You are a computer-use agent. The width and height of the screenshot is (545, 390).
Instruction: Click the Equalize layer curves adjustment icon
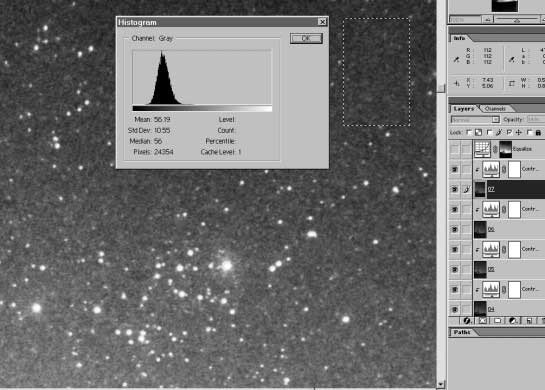[x=482, y=149]
